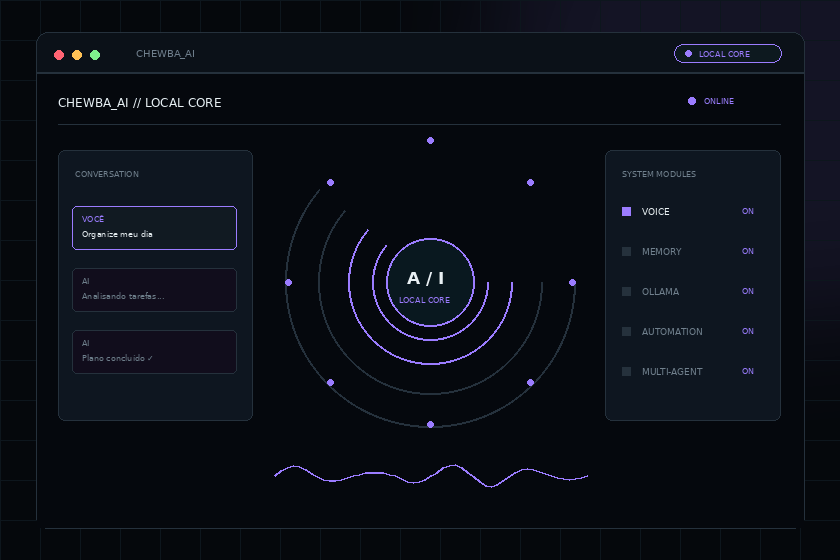
Task: Click the VOICE module label
Action: click(x=656, y=212)
